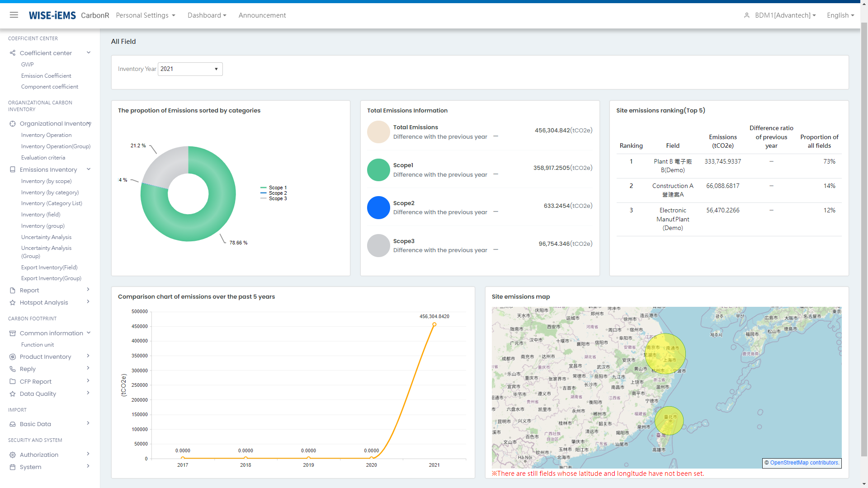Open Inventory (by category)
The width and height of the screenshot is (868, 488).
tap(50, 192)
